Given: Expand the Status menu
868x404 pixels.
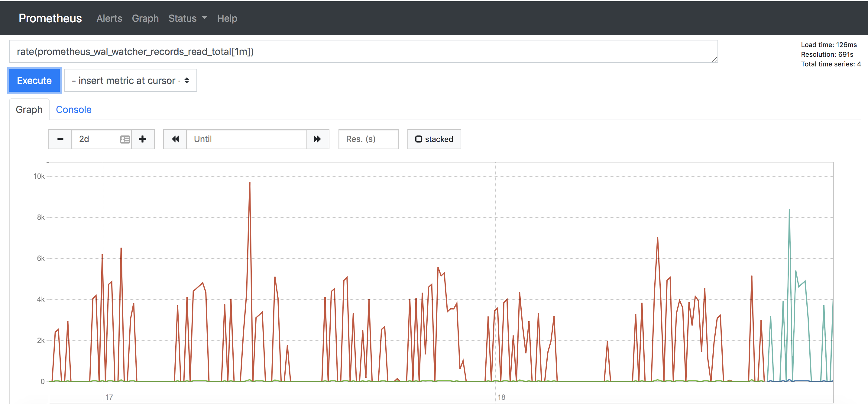Looking at the screenshot, I should point(183,18).
